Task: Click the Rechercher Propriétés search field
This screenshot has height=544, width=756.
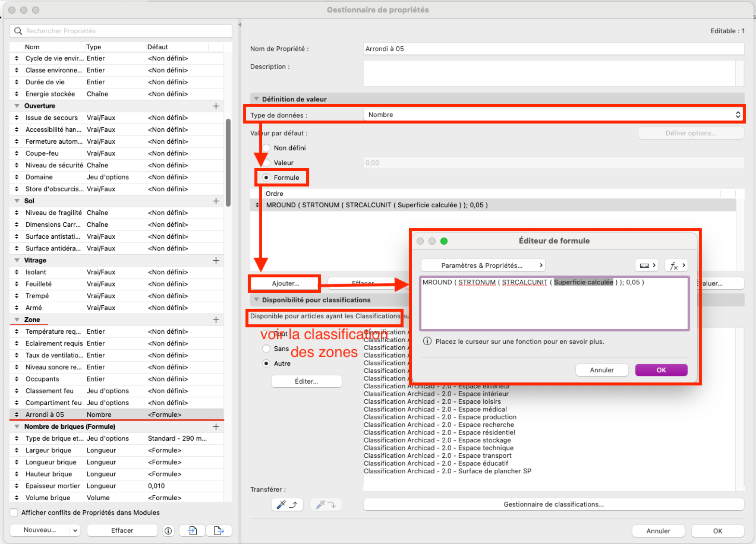Action: [121, 31]
